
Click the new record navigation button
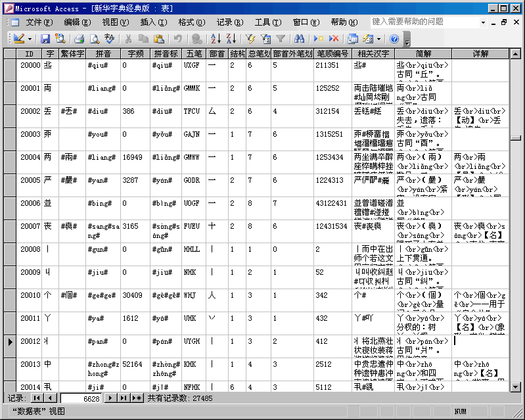(137, 398)
